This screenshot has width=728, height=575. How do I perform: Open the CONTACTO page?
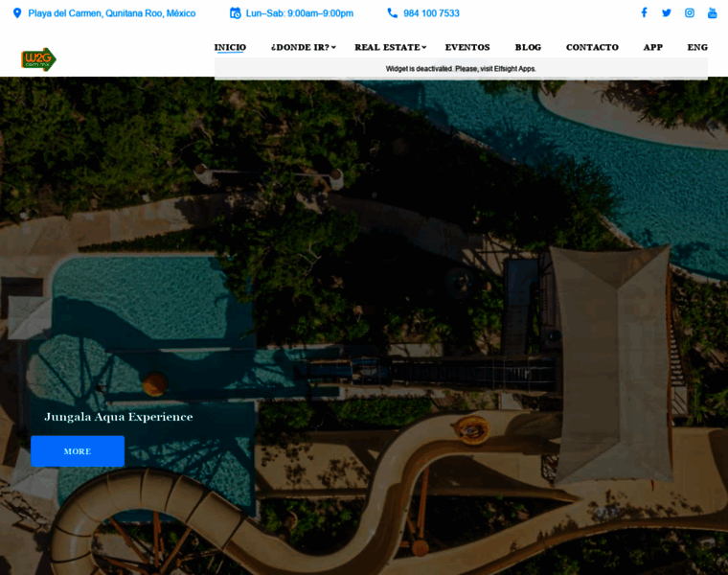[x=592, y=47]
